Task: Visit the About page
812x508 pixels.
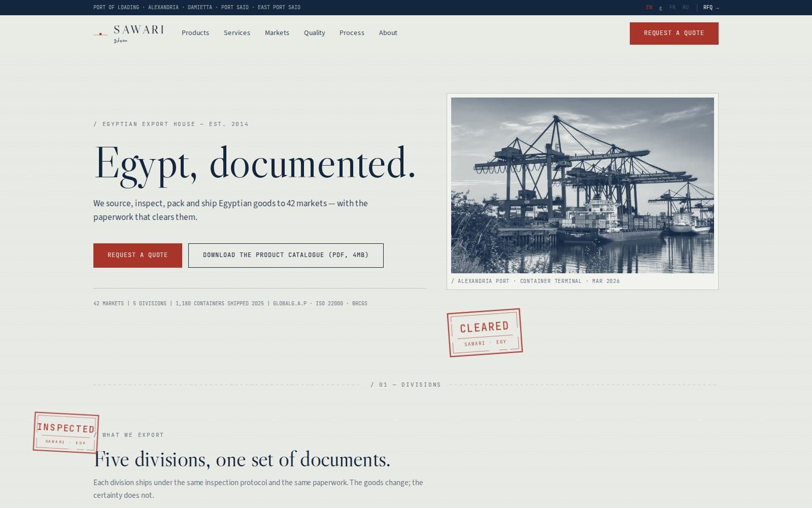Action: (x=388, y=33)
